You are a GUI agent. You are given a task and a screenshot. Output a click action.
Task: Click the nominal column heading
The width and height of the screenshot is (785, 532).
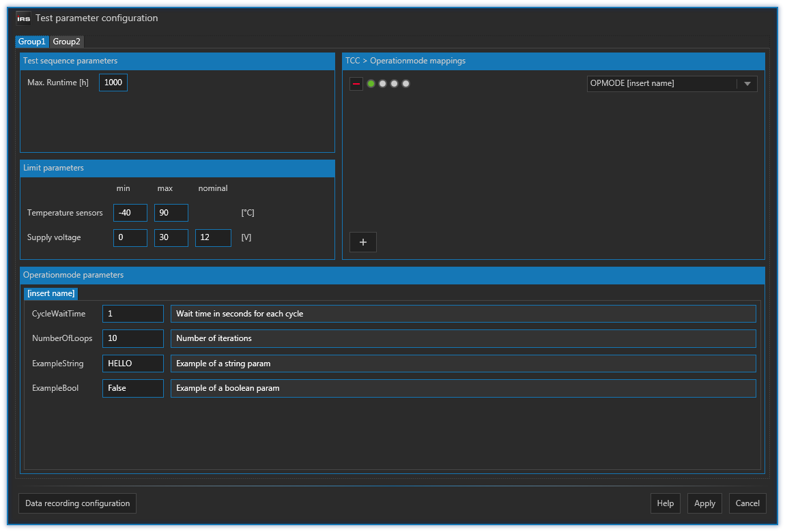(x=213, y=188)
